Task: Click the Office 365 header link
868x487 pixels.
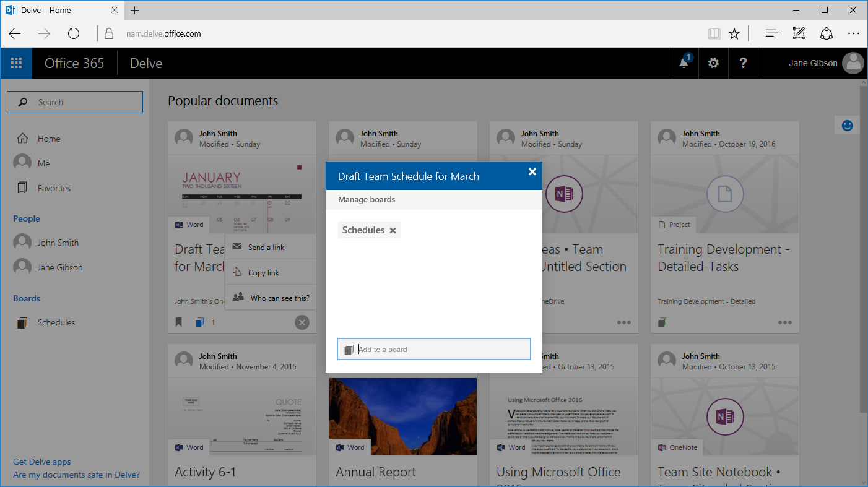Action: coord(74,63)
